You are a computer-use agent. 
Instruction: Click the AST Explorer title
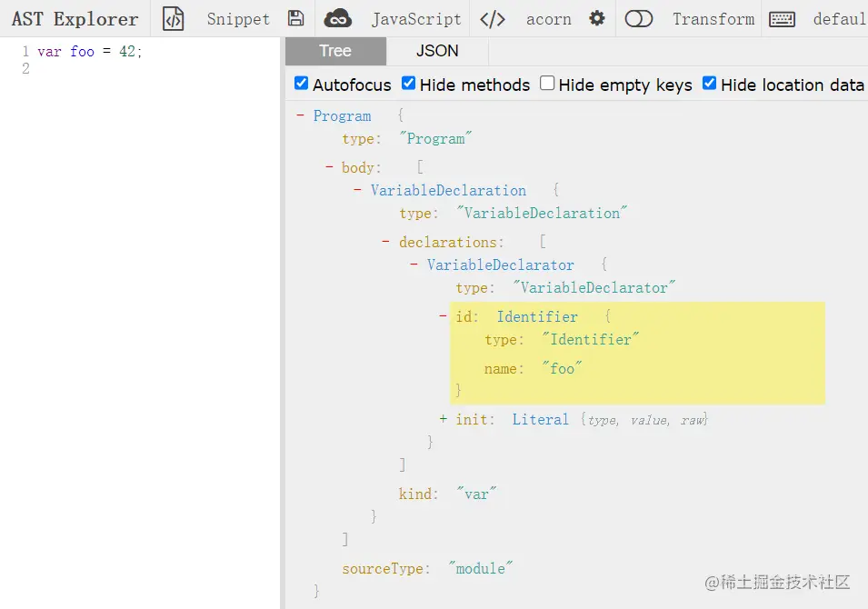75,19
